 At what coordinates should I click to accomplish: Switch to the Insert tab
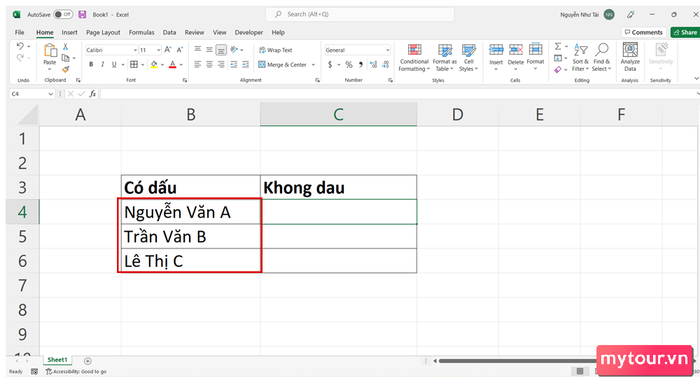point(70,33)
